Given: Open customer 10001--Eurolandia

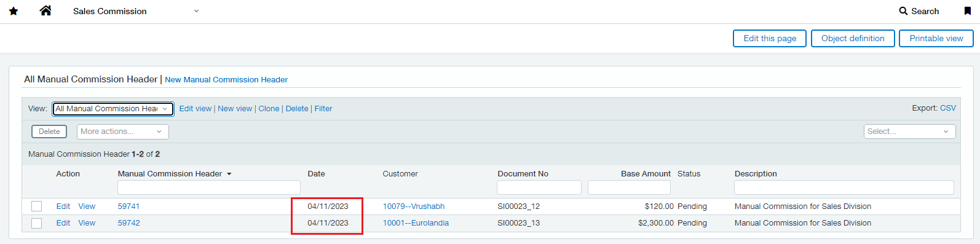Looking at the screenshot, I should tap(416, 223).
